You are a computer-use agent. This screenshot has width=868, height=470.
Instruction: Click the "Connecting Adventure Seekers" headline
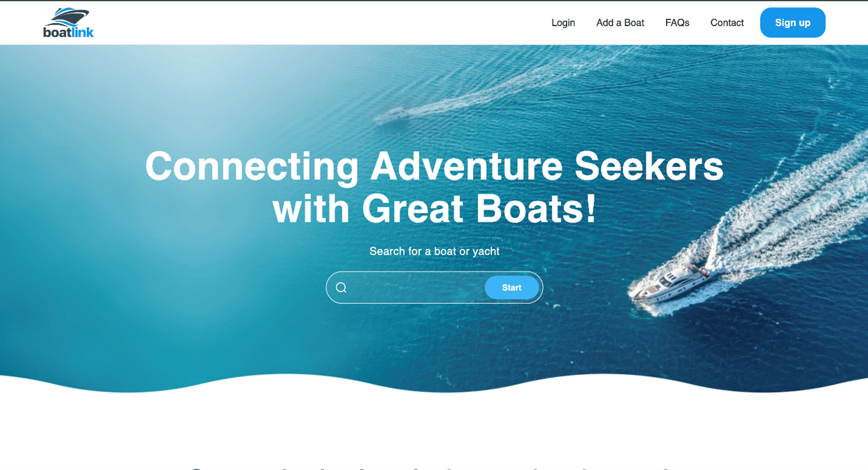point(434,166)
